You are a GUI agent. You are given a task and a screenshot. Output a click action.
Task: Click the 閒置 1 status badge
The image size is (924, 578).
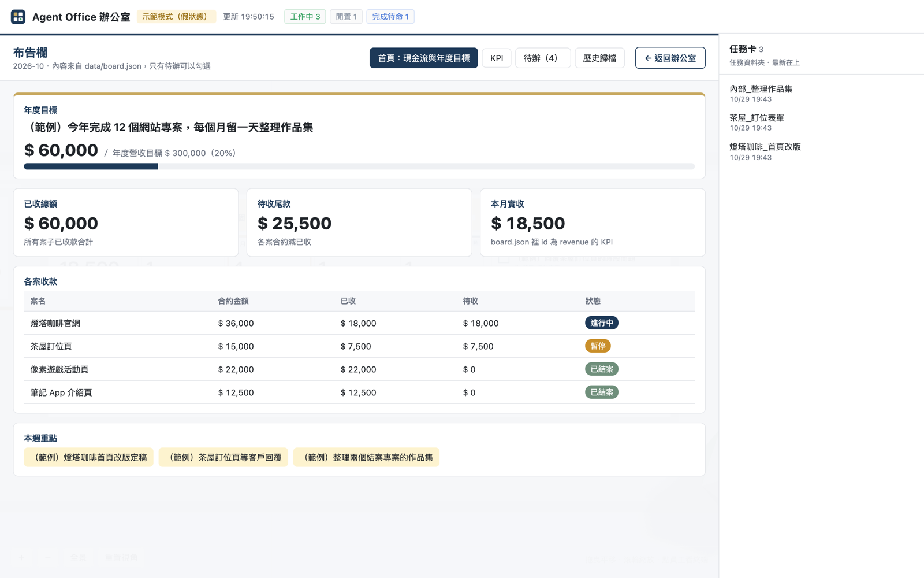[346, 17]
